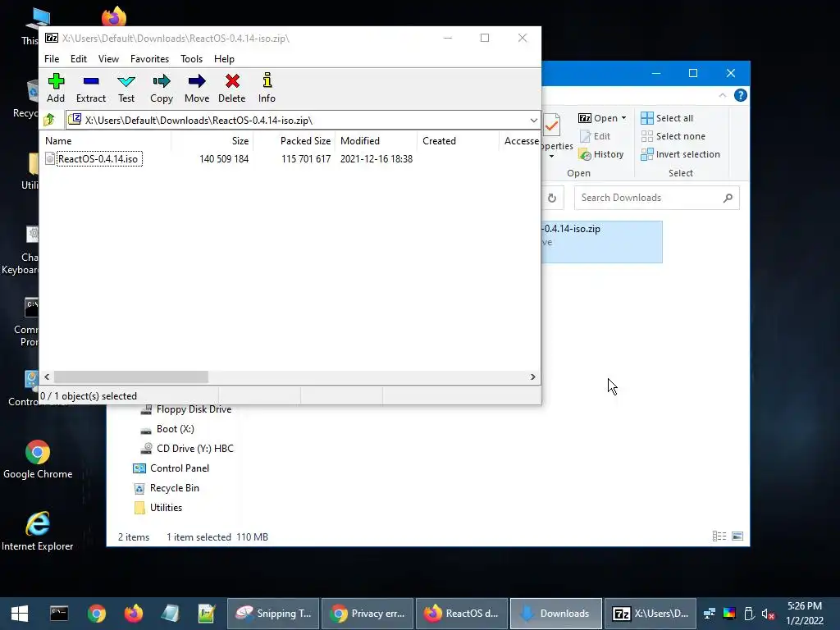Click the muted volume tray icon
Image resolution: width=840 pixels, height=630 pixels.
[x=768, y=614]
